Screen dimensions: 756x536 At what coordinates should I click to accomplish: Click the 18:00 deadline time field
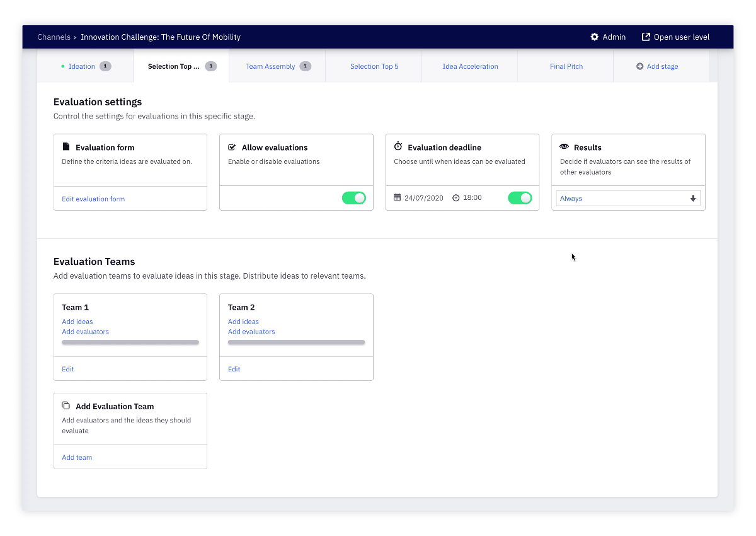[x=467, y=198]
